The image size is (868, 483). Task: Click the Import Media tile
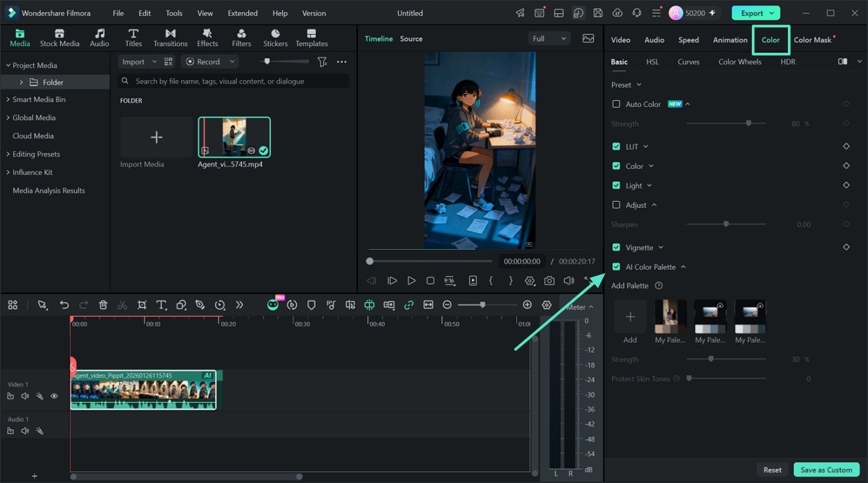(156, 137)
